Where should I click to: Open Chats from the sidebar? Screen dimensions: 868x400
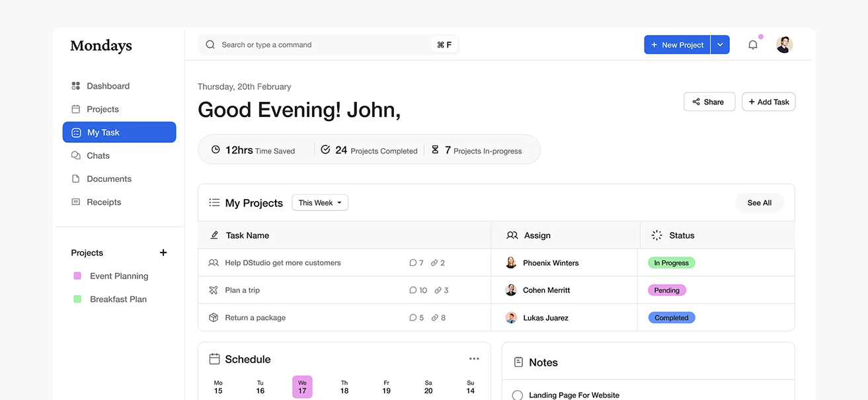coord(98,155)
